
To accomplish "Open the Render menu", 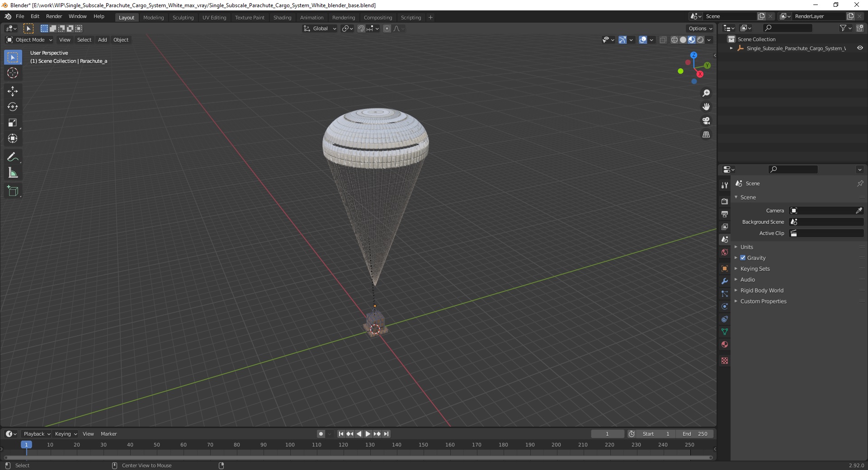I will 54,16.
